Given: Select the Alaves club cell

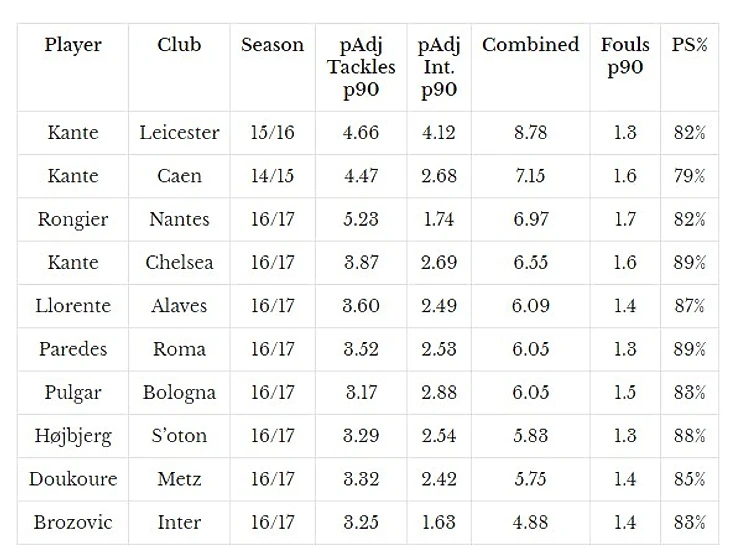Looking at the screenshot, I should tap(179, 306).
